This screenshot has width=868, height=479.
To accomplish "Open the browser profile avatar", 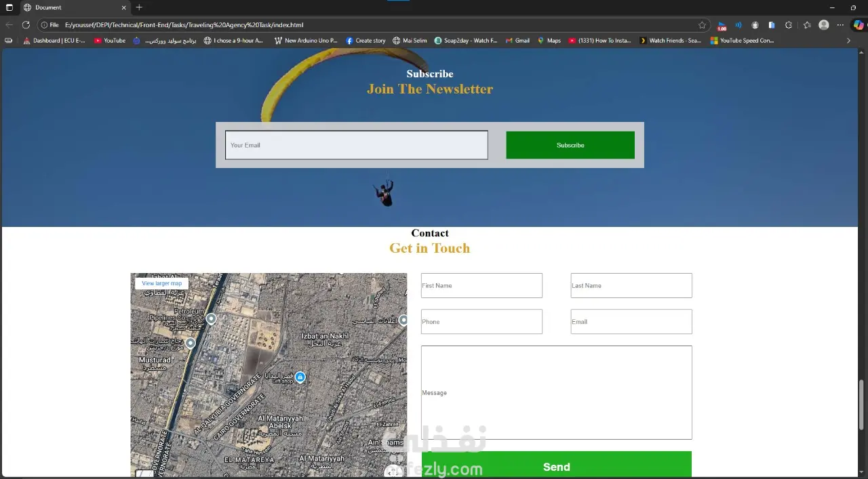I will click(824, 25).
